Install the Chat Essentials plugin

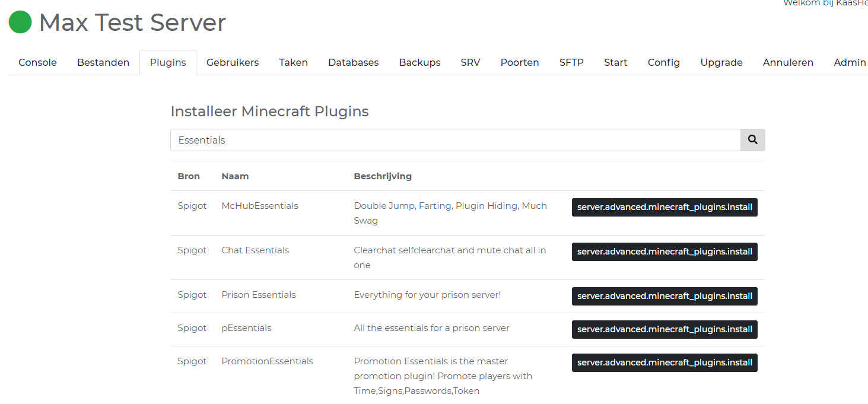(664, 252)
